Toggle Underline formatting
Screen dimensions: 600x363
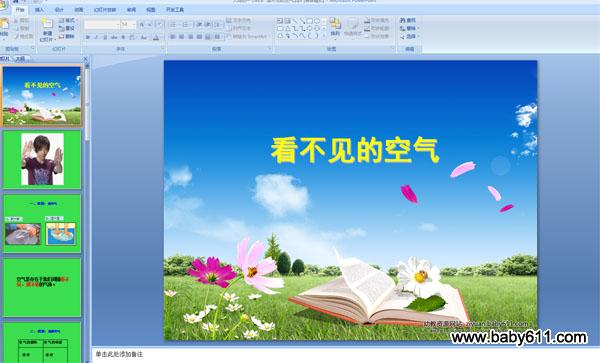pos(105,37)
